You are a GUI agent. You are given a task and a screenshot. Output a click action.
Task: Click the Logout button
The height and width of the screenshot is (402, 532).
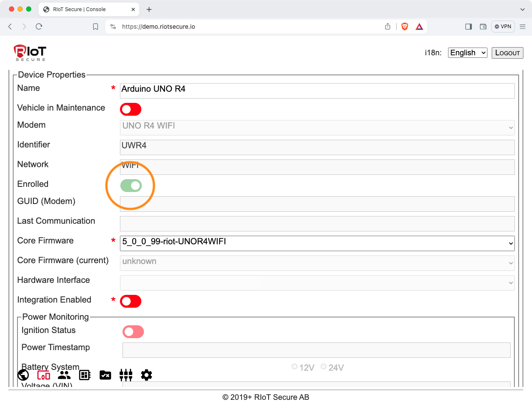pos(507,53)
